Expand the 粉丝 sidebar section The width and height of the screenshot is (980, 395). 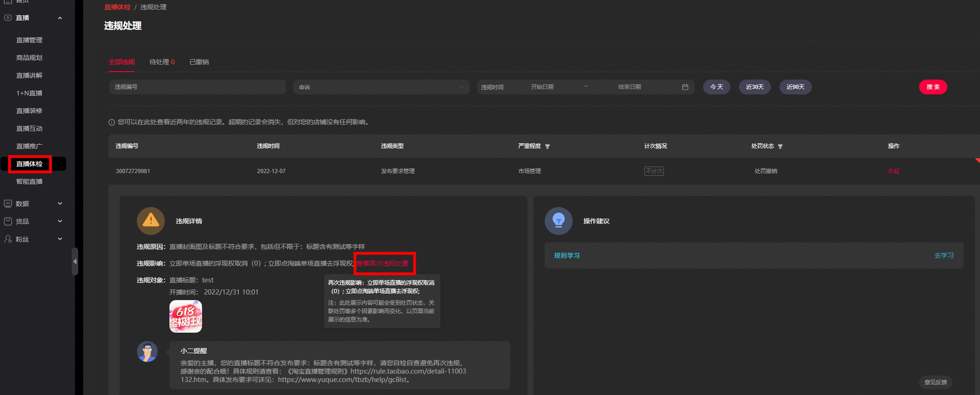click(60, 239)
